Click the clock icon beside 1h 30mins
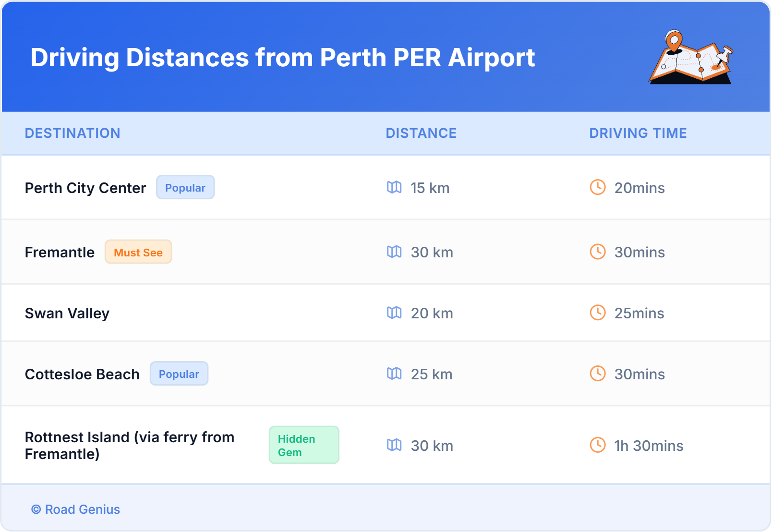This screenshot has height=532, width=772. 598,445
